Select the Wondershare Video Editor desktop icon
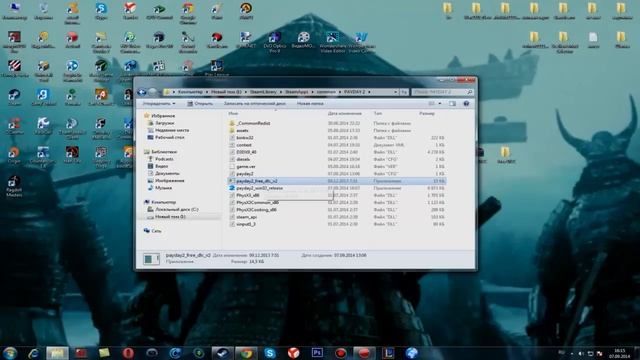 tap(333, 42)
